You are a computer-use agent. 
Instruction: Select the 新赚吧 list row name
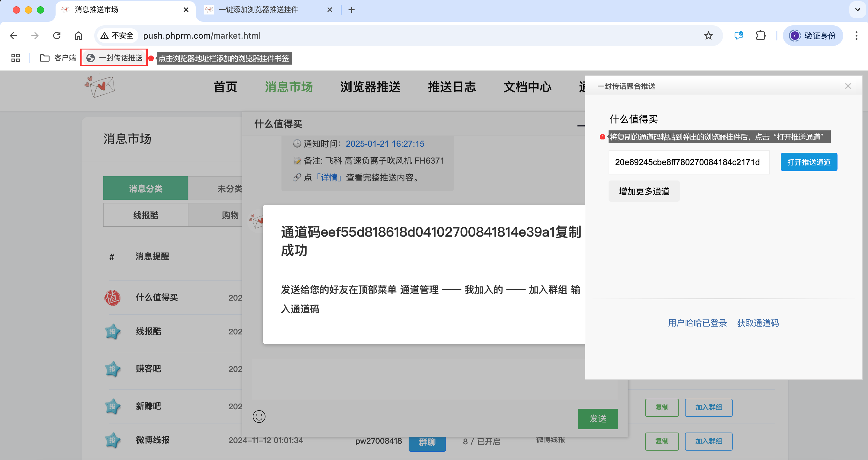pyautogui.click(x=148, y=406)
